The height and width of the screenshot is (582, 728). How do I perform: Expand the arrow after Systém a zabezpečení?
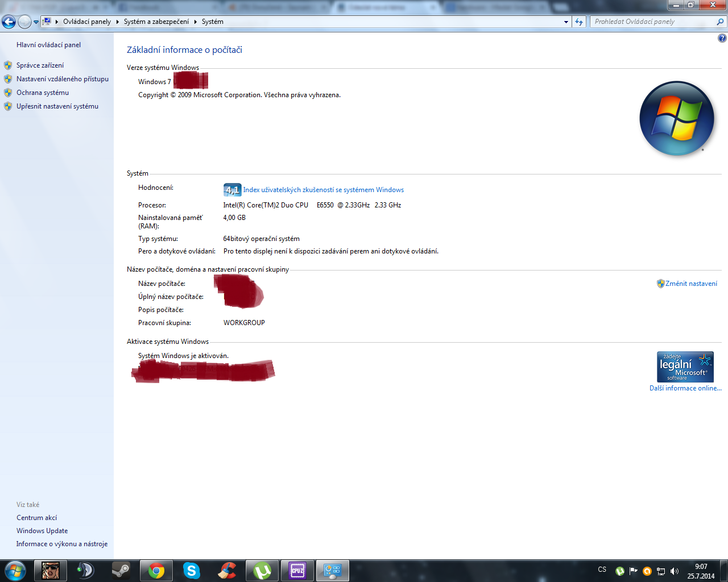196,22
